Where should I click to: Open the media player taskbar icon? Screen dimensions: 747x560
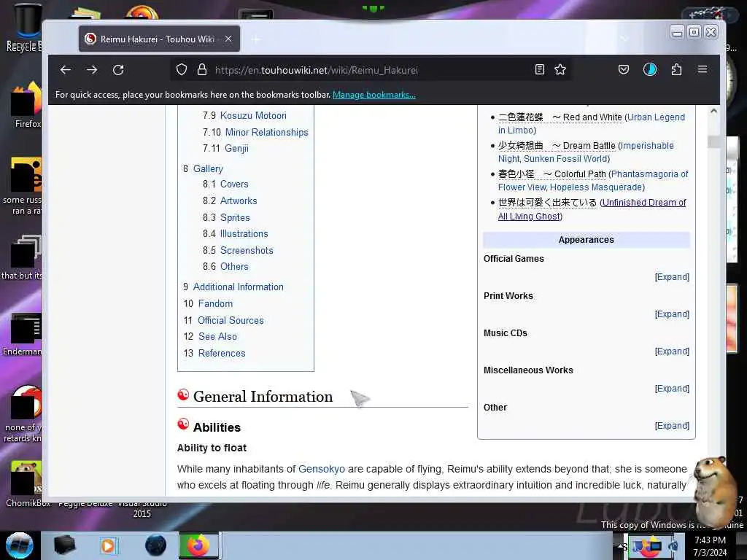click(x=108, y=545)
